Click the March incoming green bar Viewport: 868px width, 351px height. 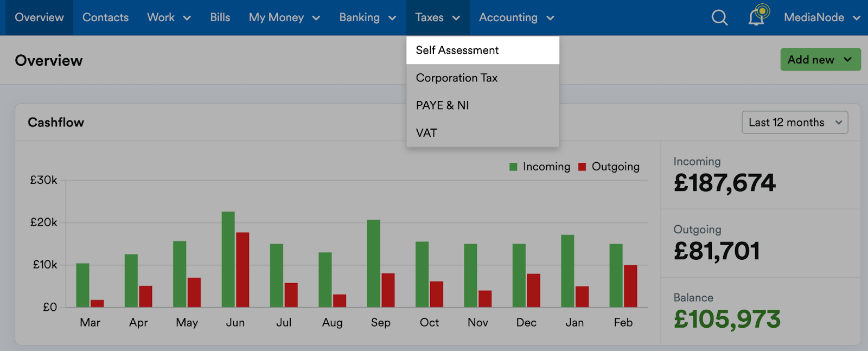tap(82, 285)
